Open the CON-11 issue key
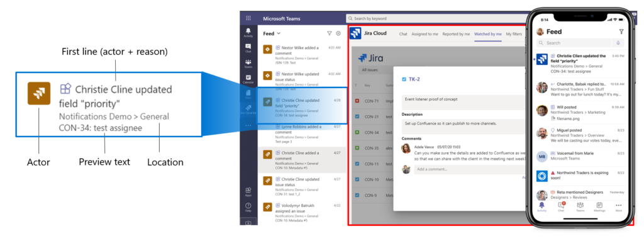Image resolution: width=644 pixels, height=239 pixels. (x=372, y=164)
